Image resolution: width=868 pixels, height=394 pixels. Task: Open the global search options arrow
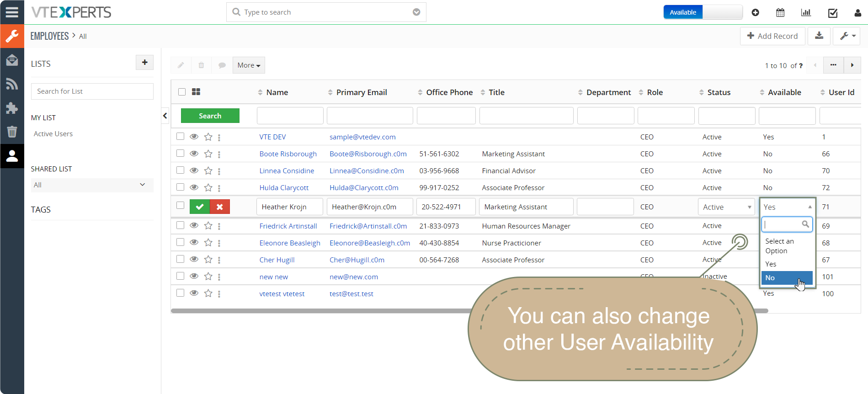[416, 12]
